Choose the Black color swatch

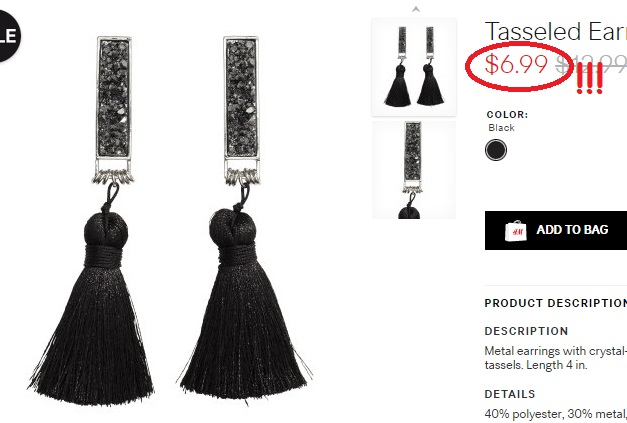pos(496,150)
